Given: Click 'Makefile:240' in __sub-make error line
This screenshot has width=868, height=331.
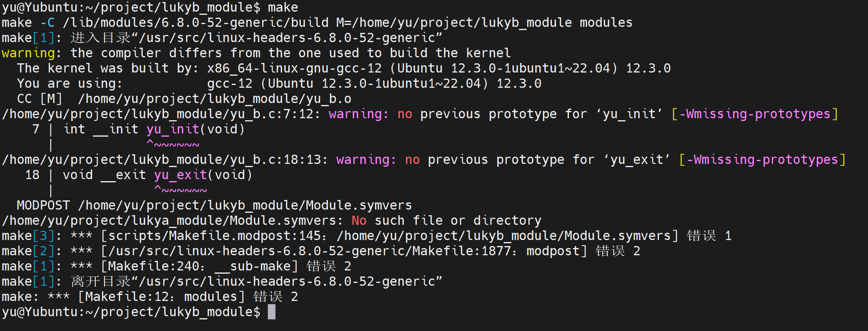Looking at the screenshot, I should pos(154,266).
